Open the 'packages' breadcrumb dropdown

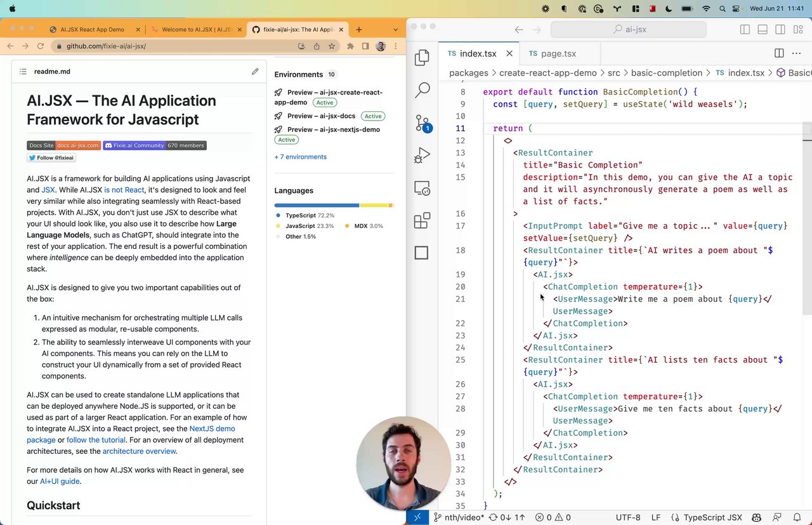469,73
